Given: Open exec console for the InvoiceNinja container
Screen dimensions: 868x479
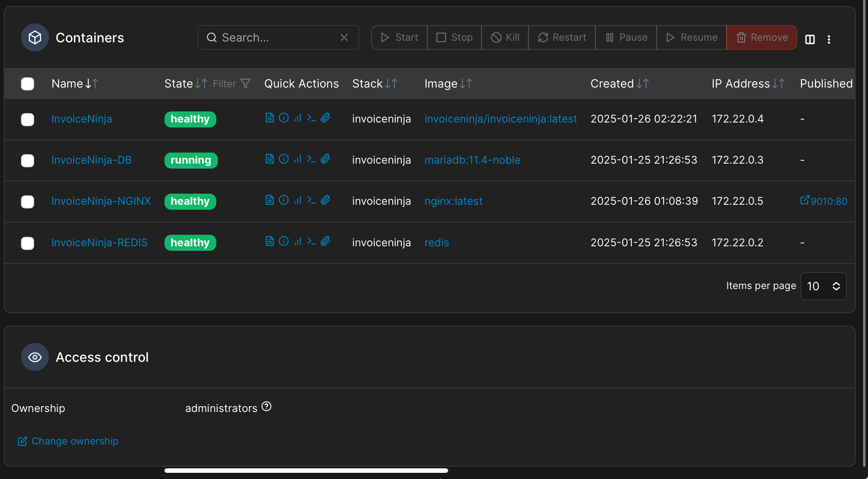Looking at the screenshot, I should click(x=312, y=118).
